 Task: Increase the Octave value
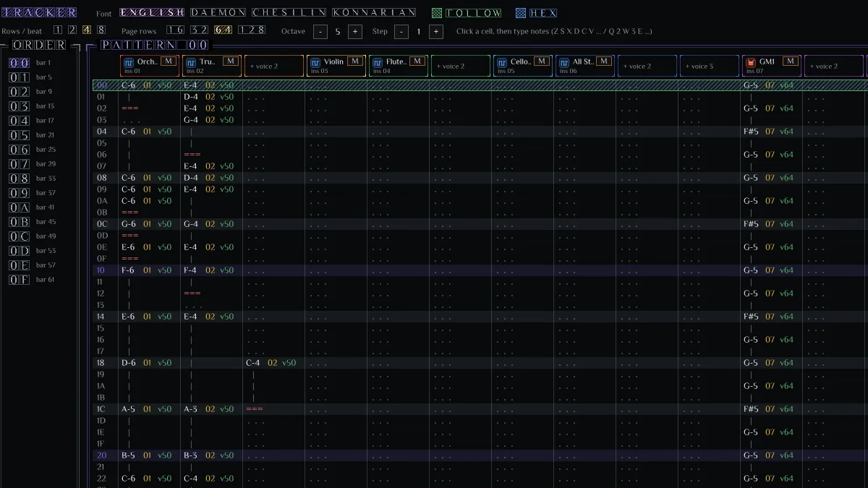click(x=355, y=32)
